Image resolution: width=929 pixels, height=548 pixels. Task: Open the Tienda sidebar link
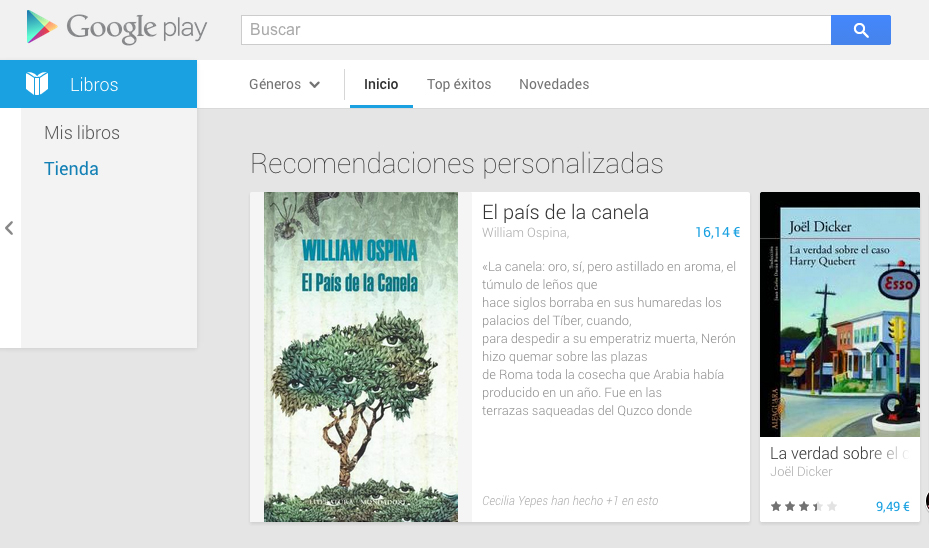(71, 169)
